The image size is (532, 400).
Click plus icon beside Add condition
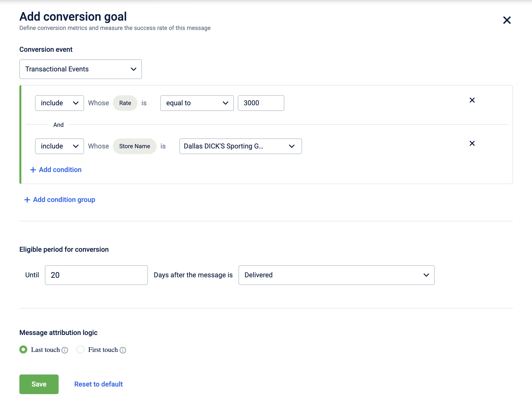[33, 170]
